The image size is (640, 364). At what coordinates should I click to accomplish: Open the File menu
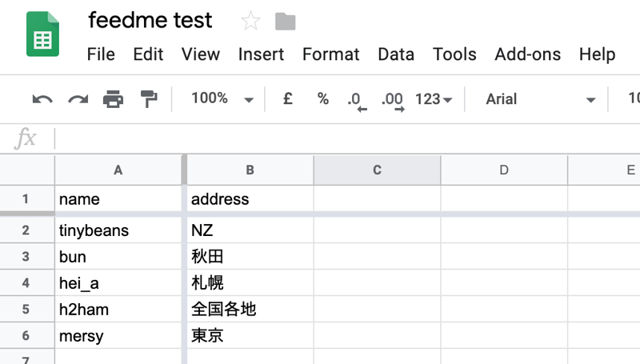click(101, 54)
